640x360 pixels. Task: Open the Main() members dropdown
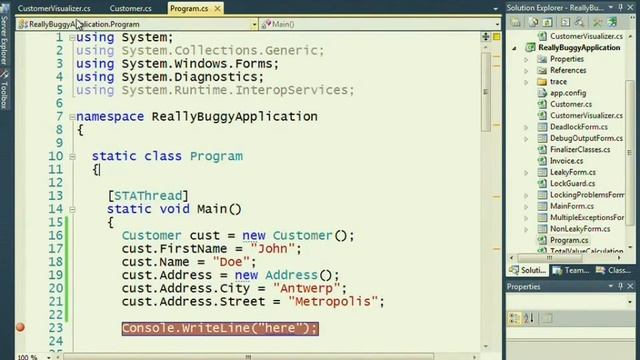pyautogui.click(x=497, y=24)
